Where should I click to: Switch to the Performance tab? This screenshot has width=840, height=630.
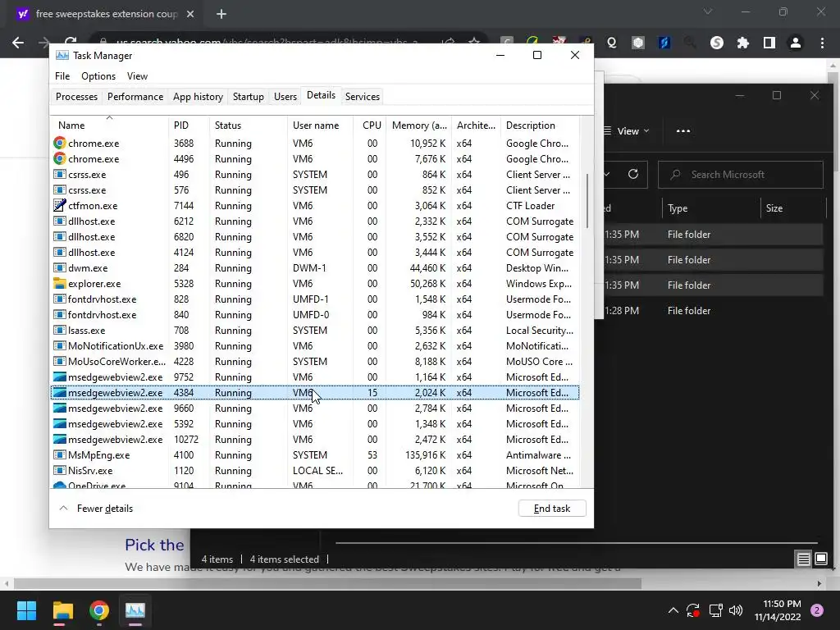pyautogui.click(x=135, y=97)
